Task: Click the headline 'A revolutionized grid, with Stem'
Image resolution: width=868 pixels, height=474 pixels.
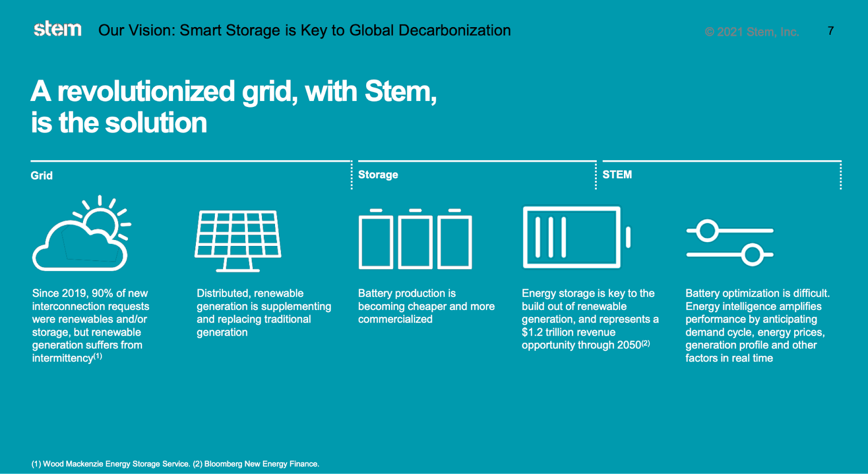Action: tap(234, 91)
